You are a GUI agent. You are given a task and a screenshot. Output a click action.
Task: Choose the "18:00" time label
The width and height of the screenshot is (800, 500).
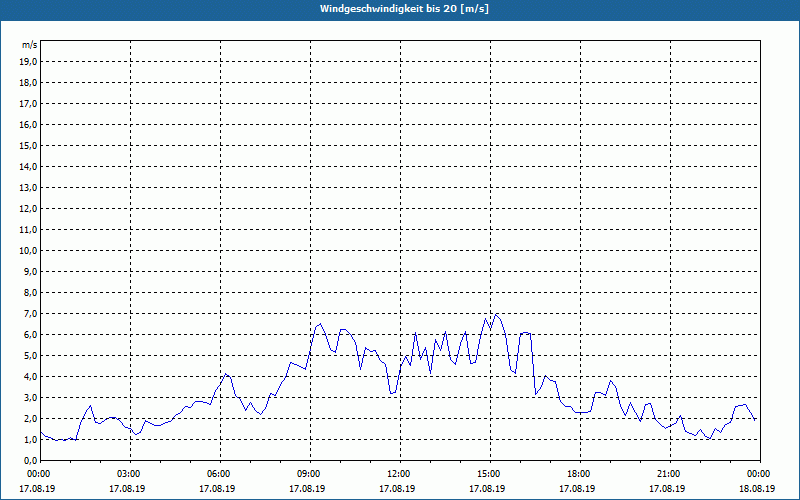coord(580,474)
